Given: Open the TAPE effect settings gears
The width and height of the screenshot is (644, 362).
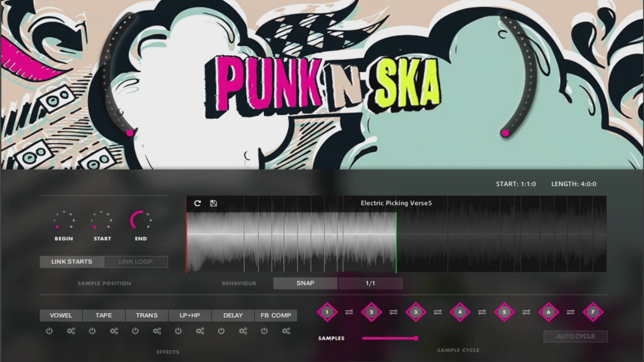Looking at the screenshot, I should click(x=114, y=331).
